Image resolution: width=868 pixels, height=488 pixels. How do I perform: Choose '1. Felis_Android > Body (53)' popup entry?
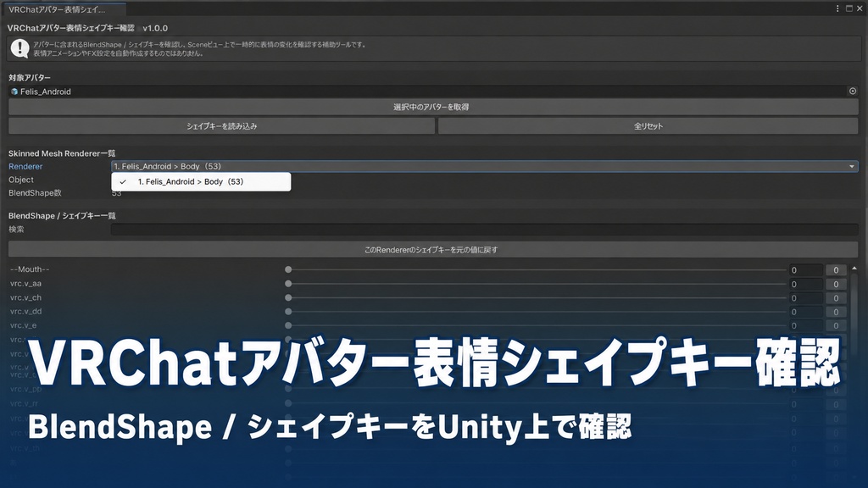point(201,181)
